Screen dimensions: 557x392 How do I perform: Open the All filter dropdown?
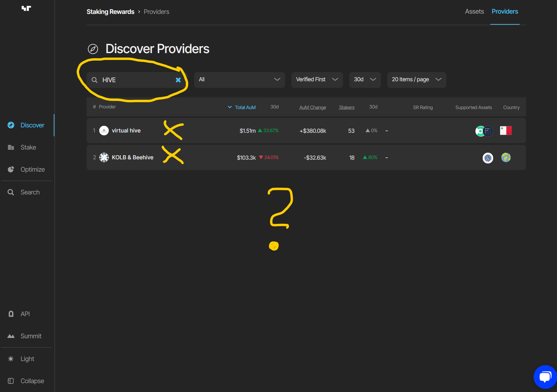tap(240, 80)
